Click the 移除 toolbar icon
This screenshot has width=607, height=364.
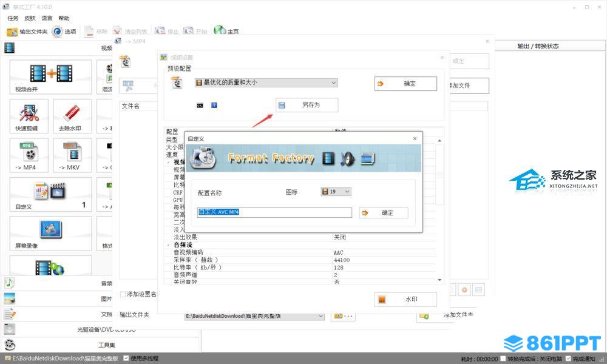tap(89, 32)
